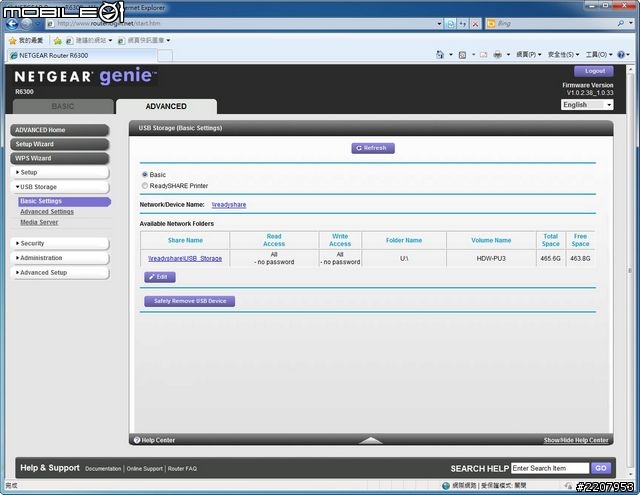The height and width of the screenshot is (495, 640).
Task: Click the Share Name column header
Action: [x=185, y=240]
